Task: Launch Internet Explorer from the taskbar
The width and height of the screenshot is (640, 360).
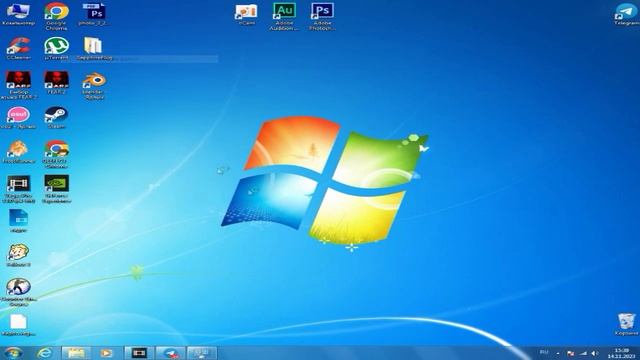Action: pos(44,353)
